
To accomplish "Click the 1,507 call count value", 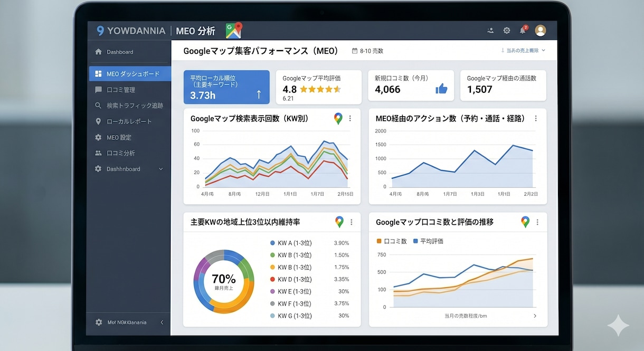I will [x=480, y=89].
